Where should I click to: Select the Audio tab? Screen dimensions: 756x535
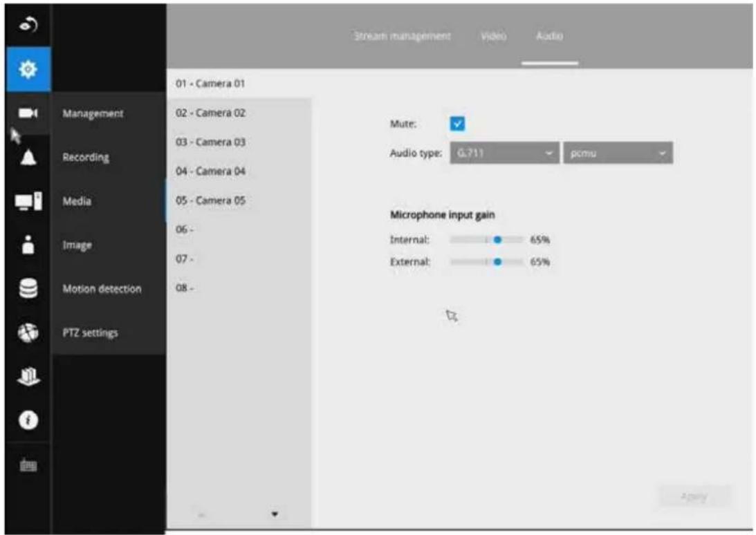(550, 36)
